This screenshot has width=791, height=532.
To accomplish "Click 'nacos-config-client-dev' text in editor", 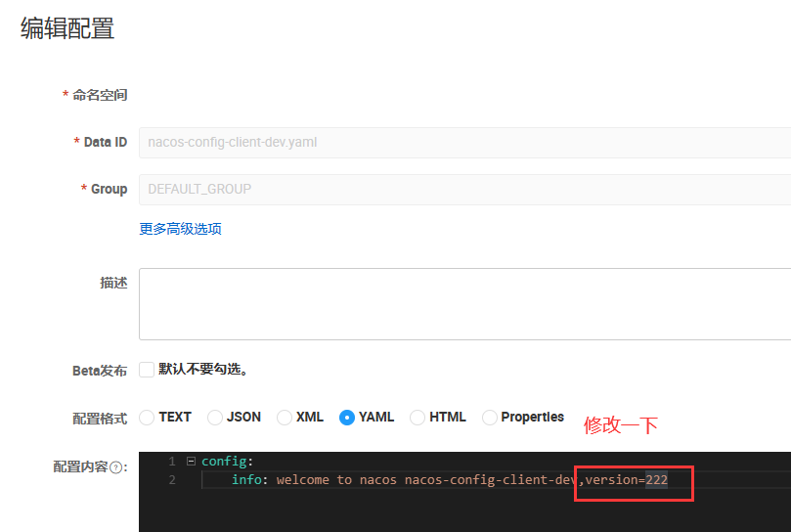I will click(491, 479).
